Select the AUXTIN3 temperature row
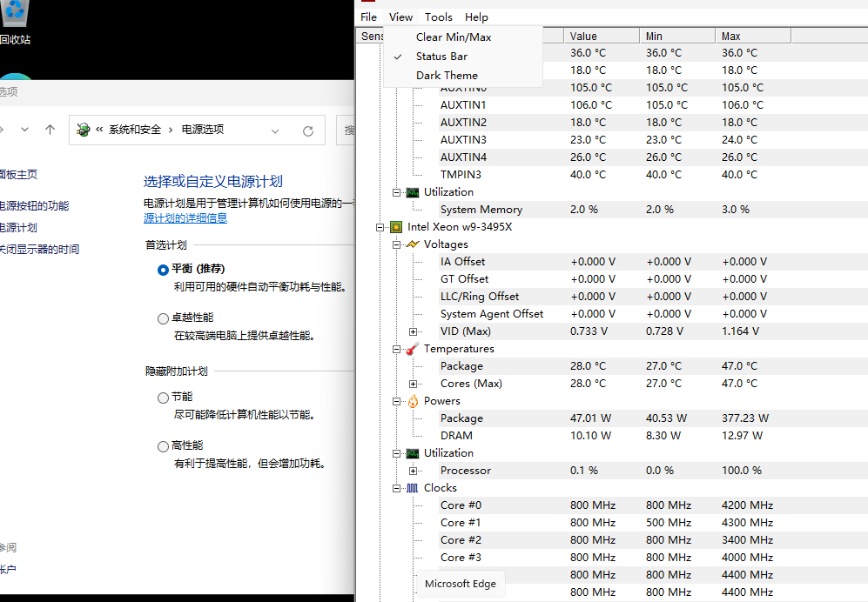 tap(653, 139)
